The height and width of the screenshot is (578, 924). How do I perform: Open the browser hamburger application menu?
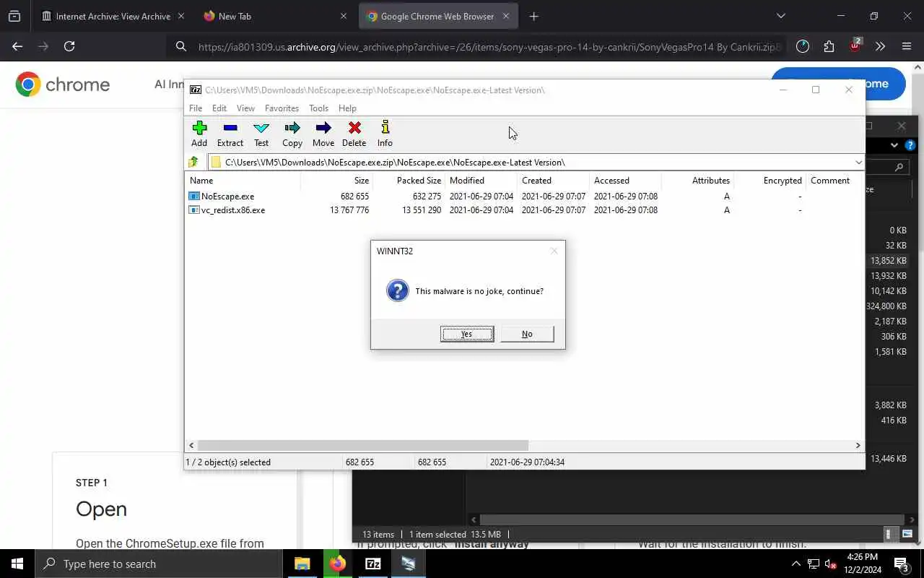click(x=907, y=46)
